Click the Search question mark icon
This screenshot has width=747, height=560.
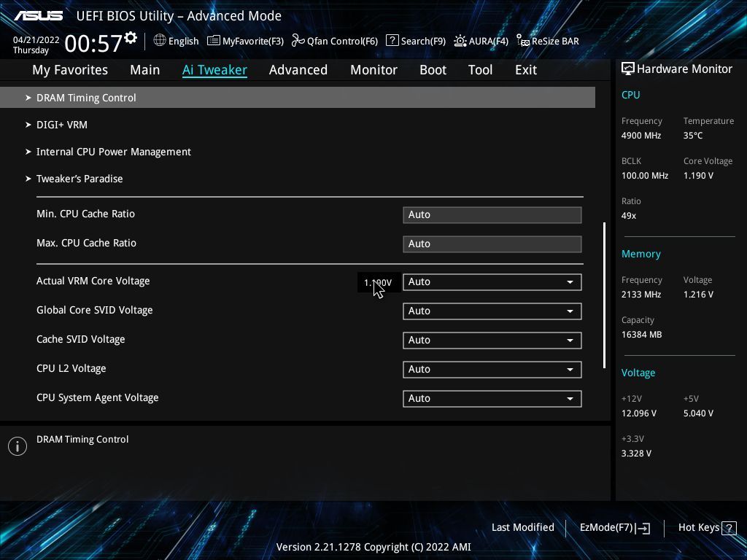click(392, 41)
